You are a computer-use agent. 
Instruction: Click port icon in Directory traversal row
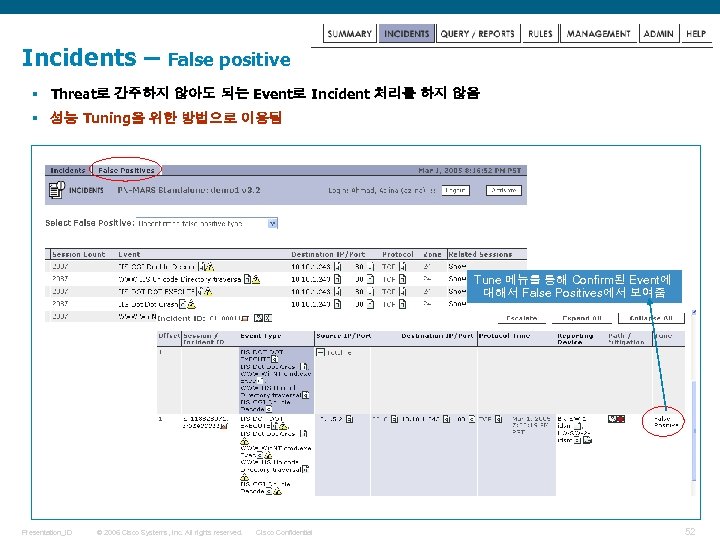[x=370, y=279]
